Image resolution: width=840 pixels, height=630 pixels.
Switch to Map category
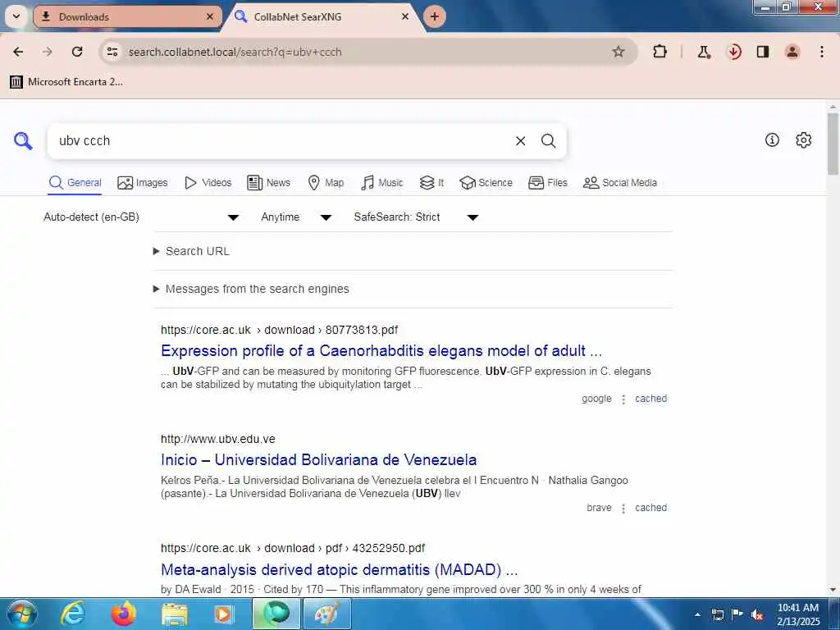326,183
